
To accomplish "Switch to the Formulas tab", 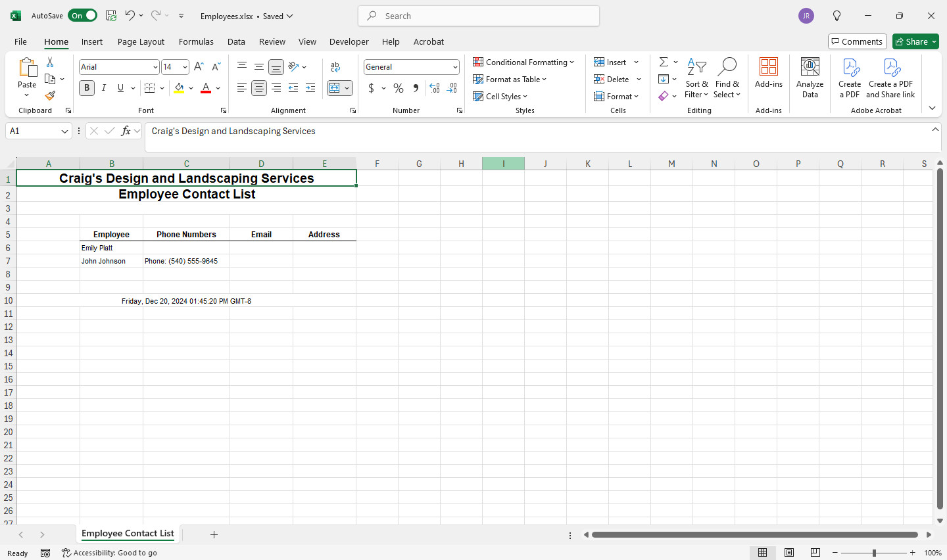I will tap(196, 41).
